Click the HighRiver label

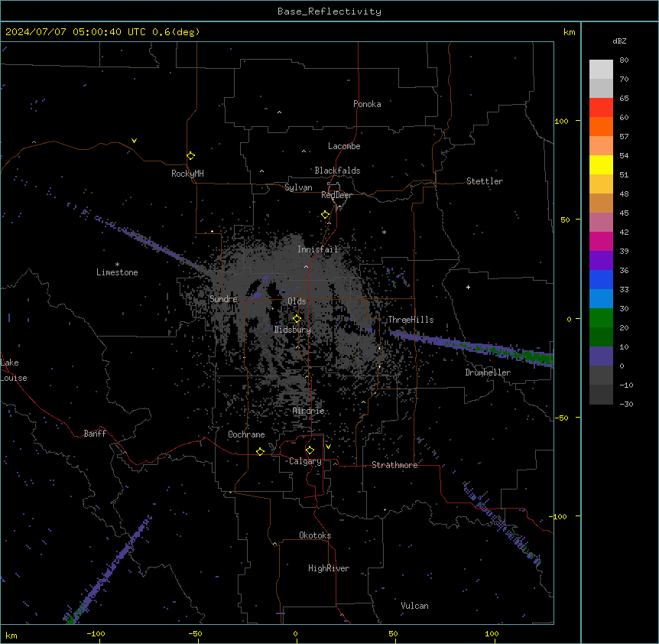click(329, 568)
